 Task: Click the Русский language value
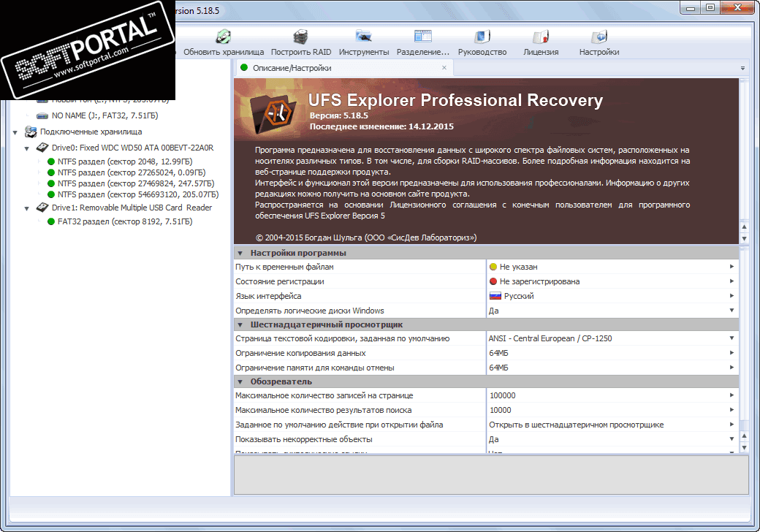click(519, 296)
